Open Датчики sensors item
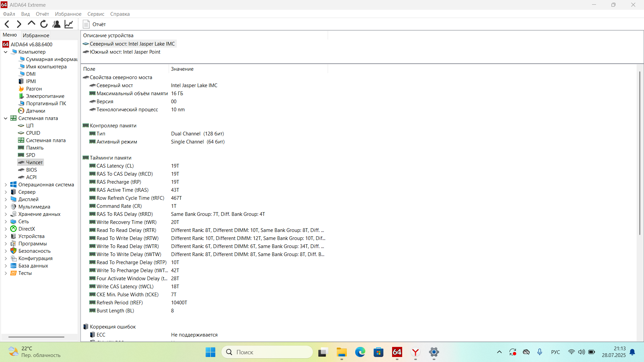This screenshot has height=362, width=644. pos(36,111)
